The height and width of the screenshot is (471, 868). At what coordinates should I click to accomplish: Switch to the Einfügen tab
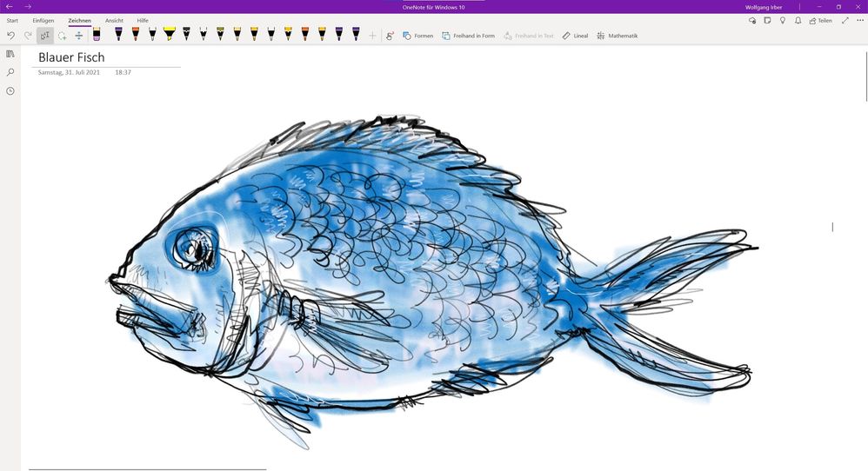[43, 21]
